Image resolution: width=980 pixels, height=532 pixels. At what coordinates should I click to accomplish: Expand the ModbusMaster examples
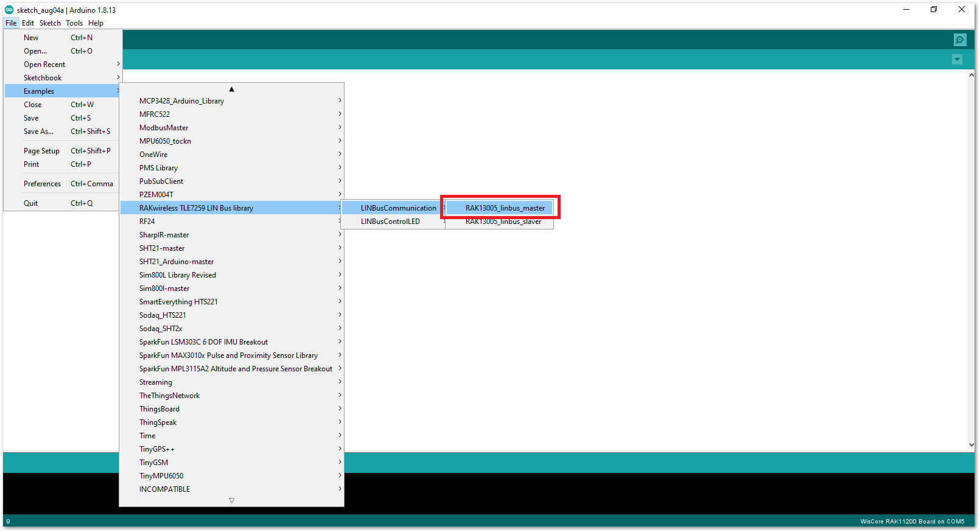[x=232, y=128]
